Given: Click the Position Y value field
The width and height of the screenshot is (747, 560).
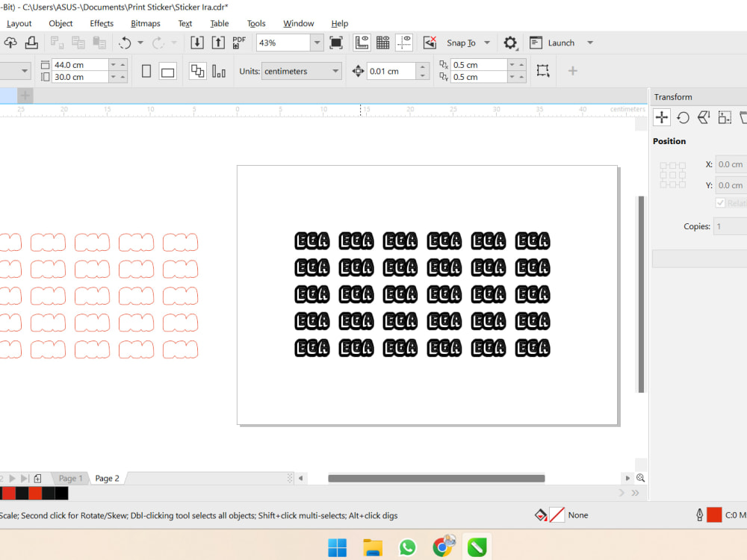Looking at the screenshot, I should pyautogui.click(x=731, y=185).
